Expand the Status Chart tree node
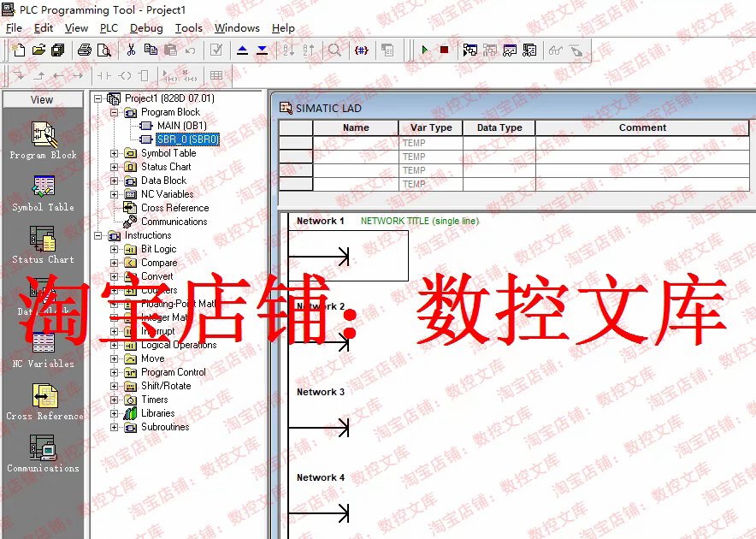Screen dimensions: 756x539 (x=115, y=167)
